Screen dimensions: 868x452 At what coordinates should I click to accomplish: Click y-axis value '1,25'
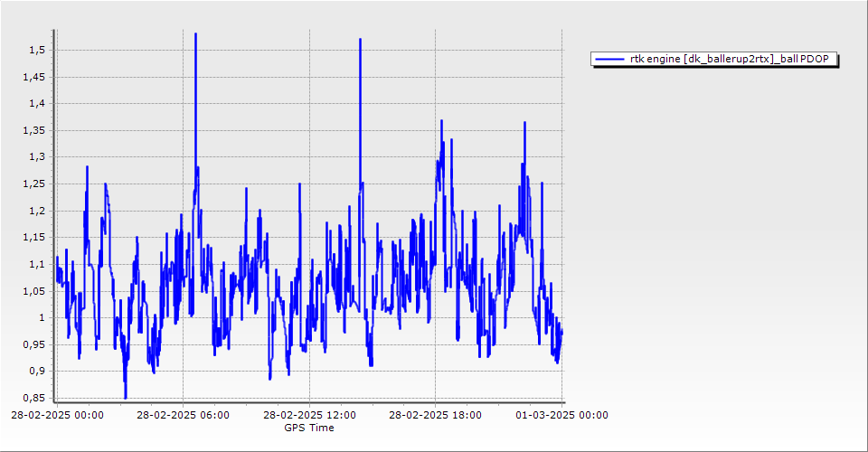click(33, 184)
